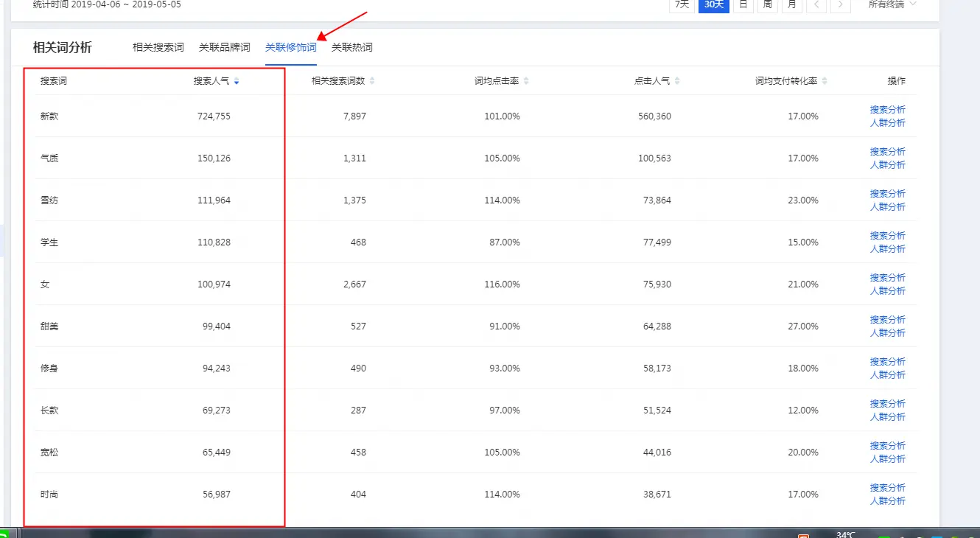Image resolution: width=980 pixels, height=538 pixels.
Task: Click the search term 气质
Action: [x=49, y=158]
